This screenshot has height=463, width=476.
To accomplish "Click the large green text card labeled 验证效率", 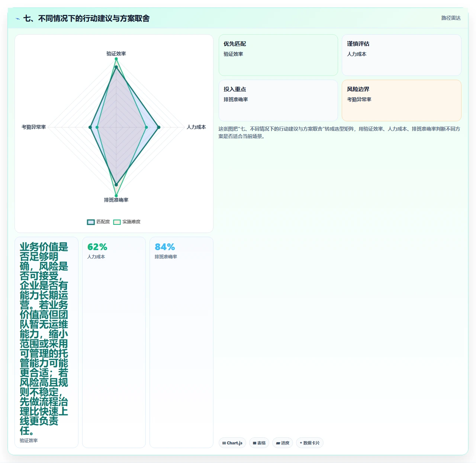I will [x=46, y=342].
